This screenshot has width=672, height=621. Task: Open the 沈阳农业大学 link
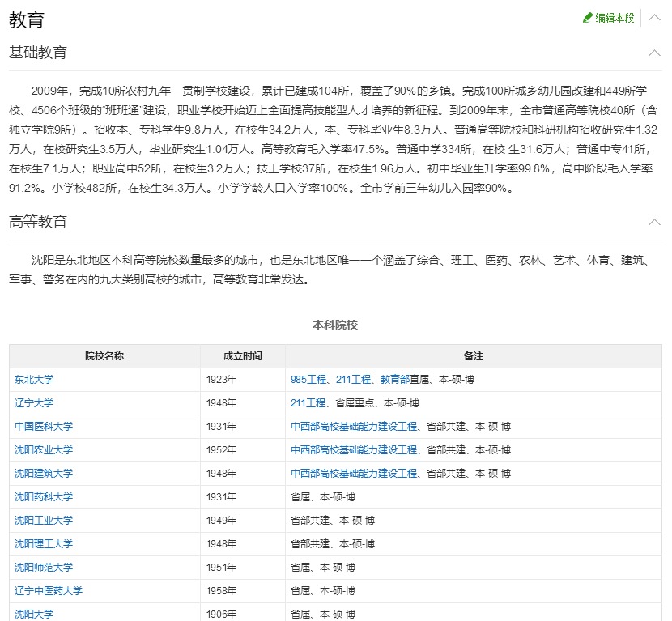point(44,450)
